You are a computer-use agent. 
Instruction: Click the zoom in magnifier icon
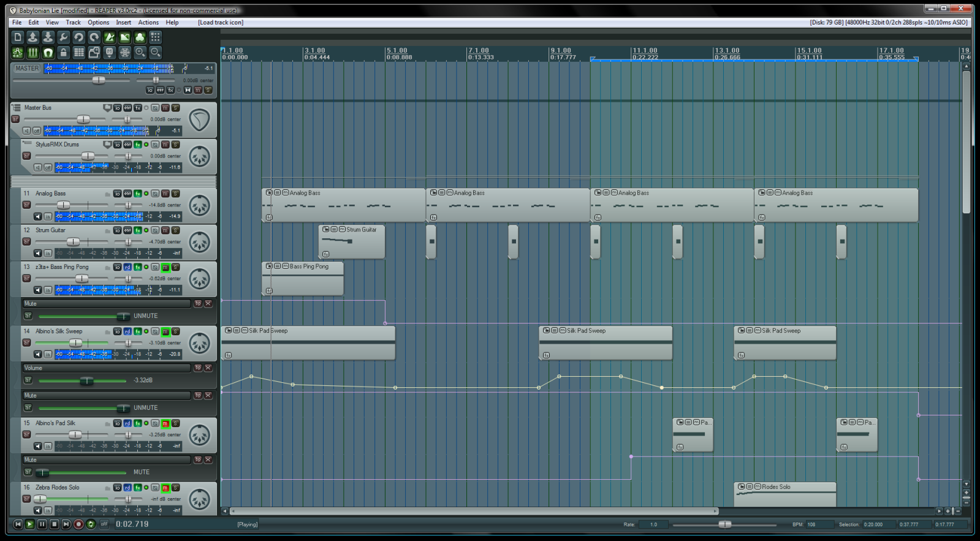[140, 53]
